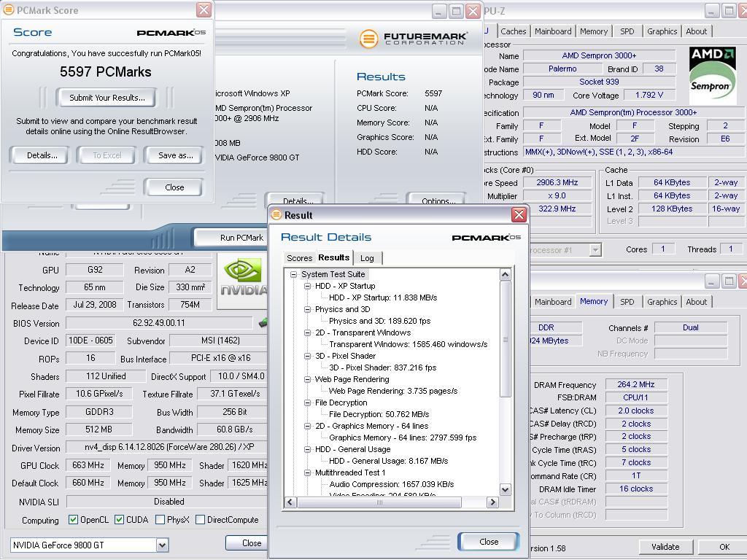Open the Caches tab in upper CPU-Z
Image resolution: width=747 pixels, height=560 pixels.
(x=513, y=31)
